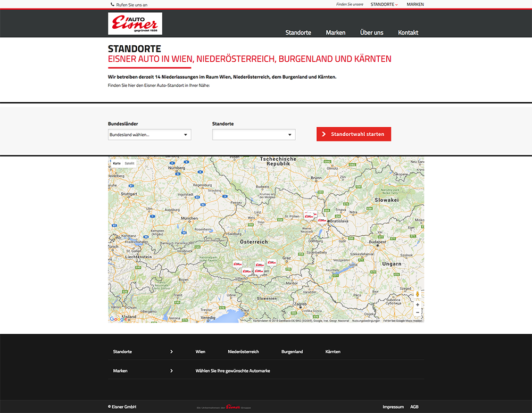The width and height of the screenshot is (532, 413).
Task: Click the Google logo on the map
Action: pyautogui.click(x=118, y=319)
